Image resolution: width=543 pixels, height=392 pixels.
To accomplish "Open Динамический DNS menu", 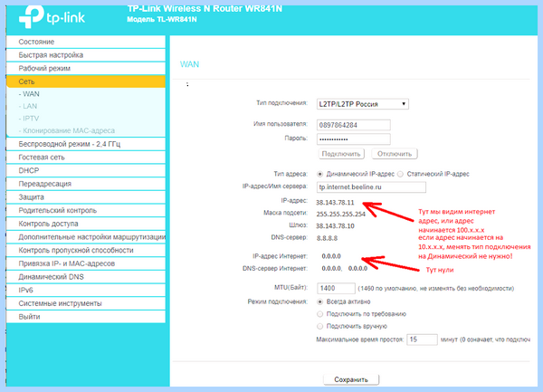I will 86,277.
